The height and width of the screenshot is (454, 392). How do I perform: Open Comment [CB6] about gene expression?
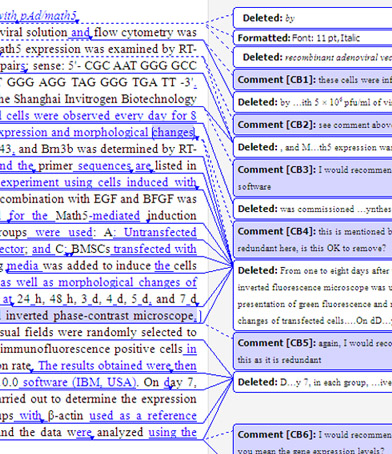pos(313,439)
